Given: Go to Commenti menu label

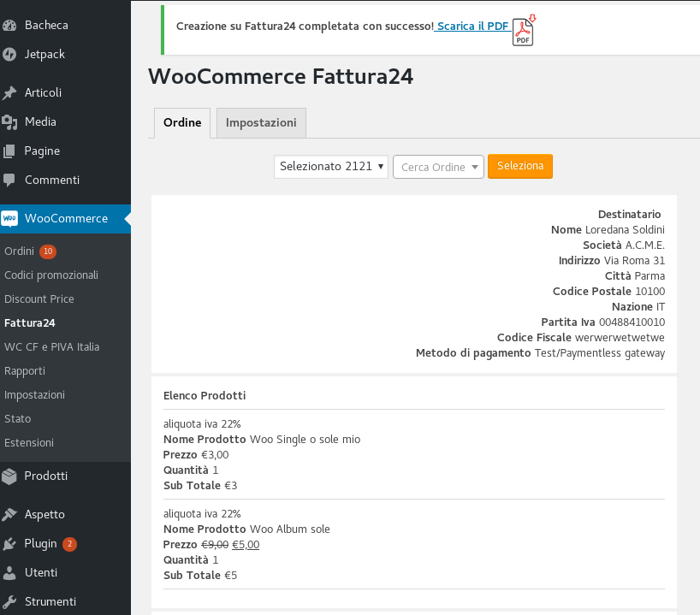Looking at the screenshot, I should (52, 180).
